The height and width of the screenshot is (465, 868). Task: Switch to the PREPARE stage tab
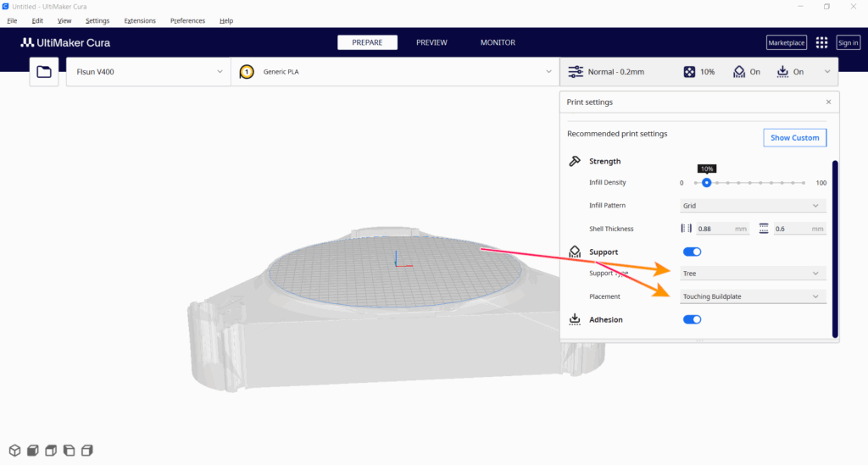[x=367, y=42]
